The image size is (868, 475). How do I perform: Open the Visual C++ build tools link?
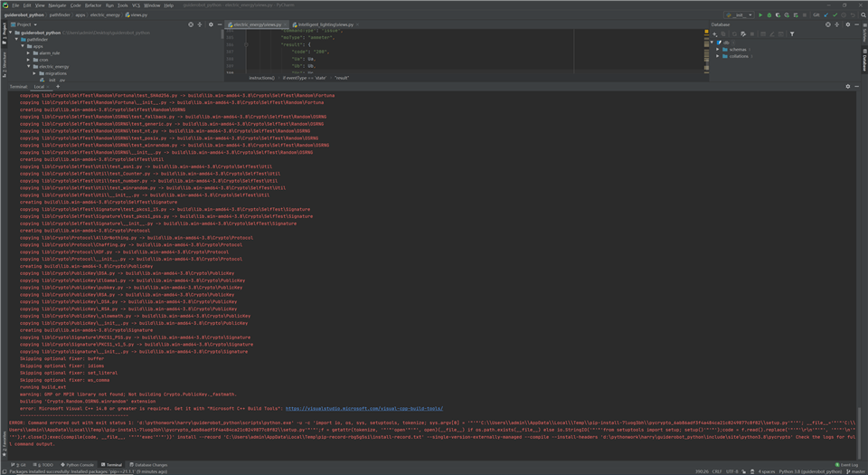tap(364, 409)
